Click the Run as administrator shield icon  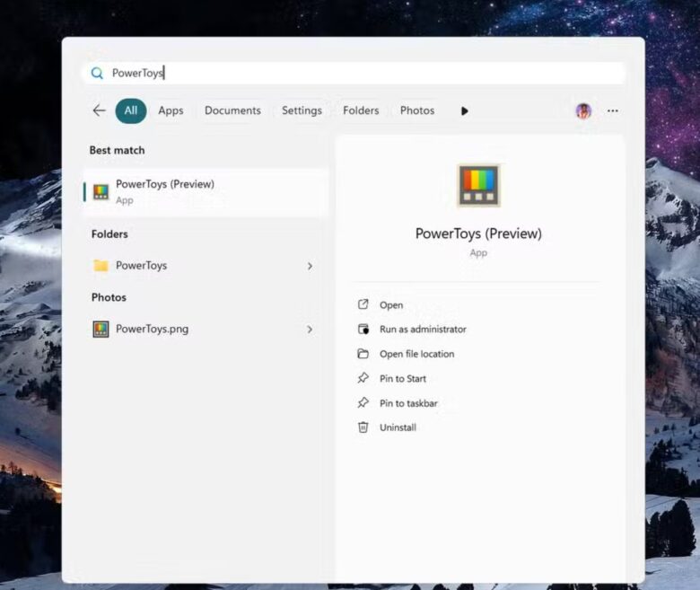[363, 330]
